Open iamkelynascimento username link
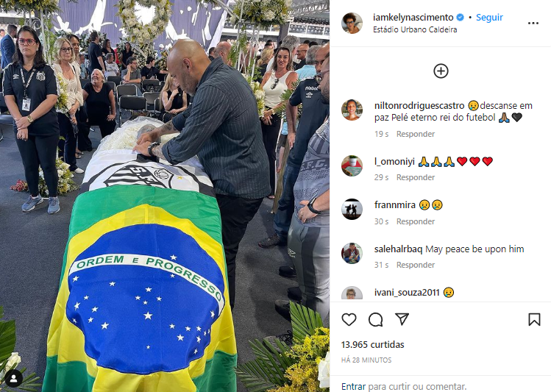This screenshot has height=392, width=551. pyautogui.click(x=413, y=17)
